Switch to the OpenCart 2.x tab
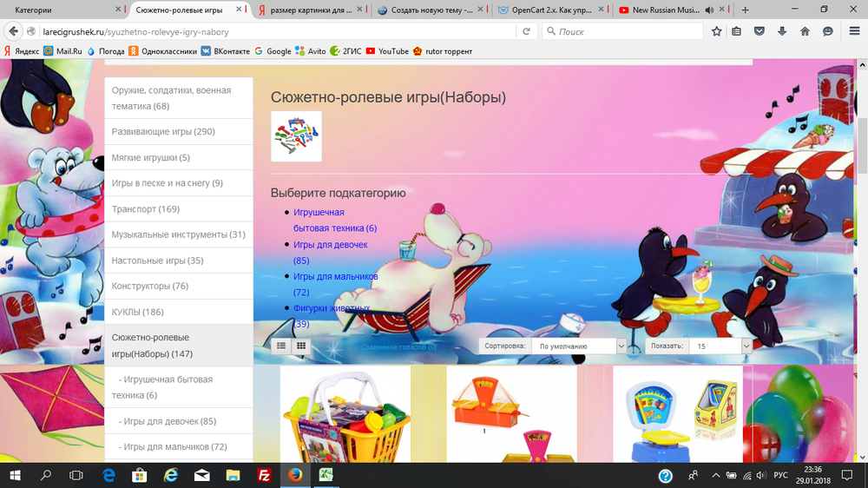 [551, 10]
